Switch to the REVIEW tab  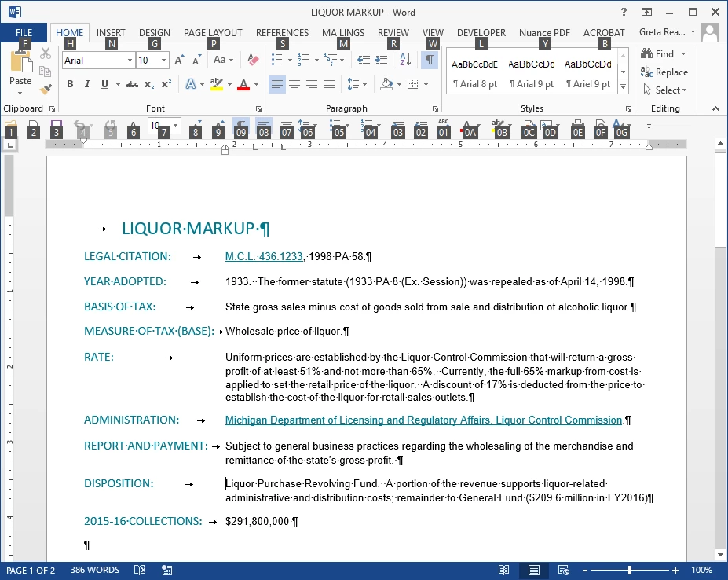pyautogui.click(x=393, y=32)
